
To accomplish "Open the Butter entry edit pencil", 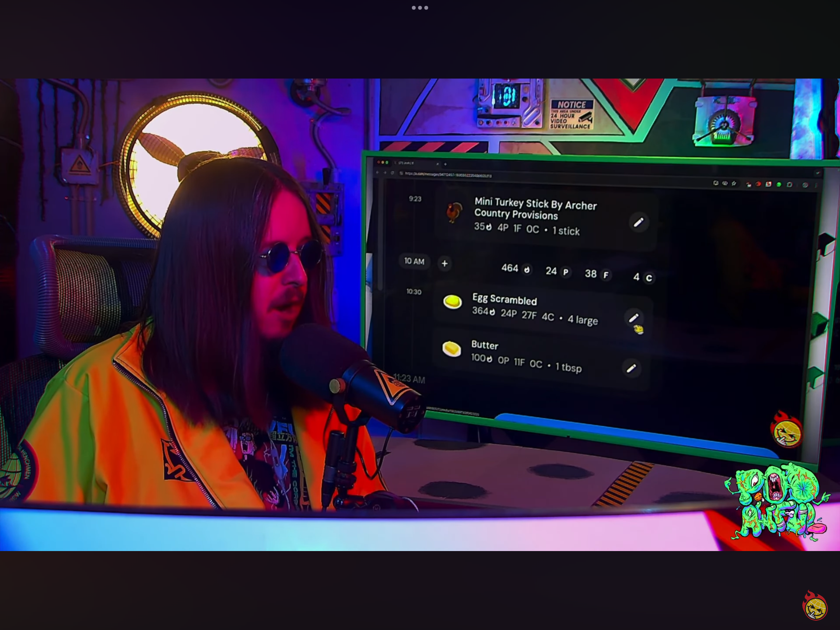I will tap(631, 368).
